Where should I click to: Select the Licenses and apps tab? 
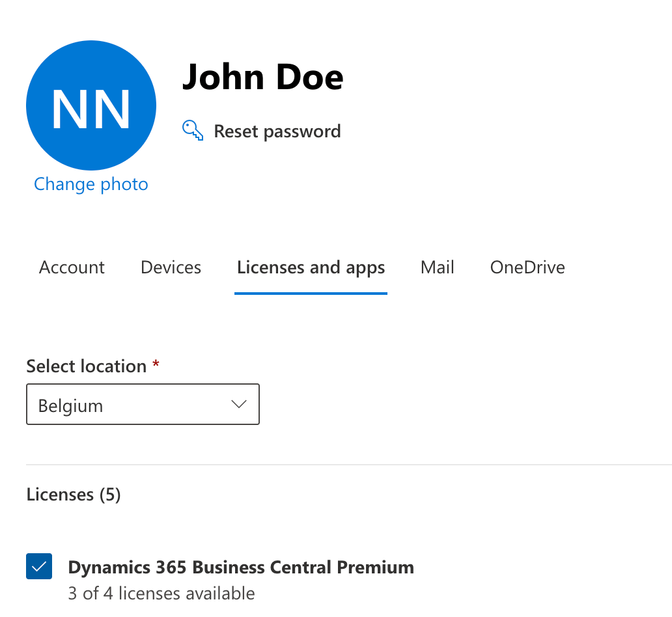pyautogui.click(x=311, y=267)
